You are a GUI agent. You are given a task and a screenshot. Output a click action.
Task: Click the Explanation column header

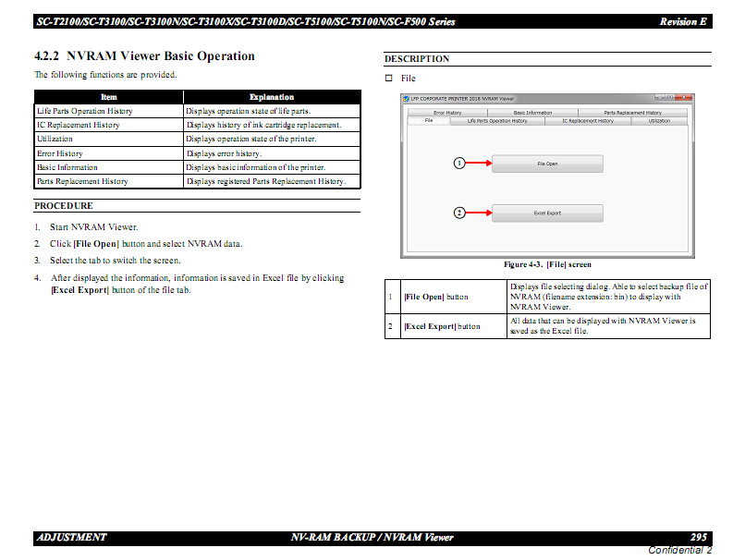point(272,97)
